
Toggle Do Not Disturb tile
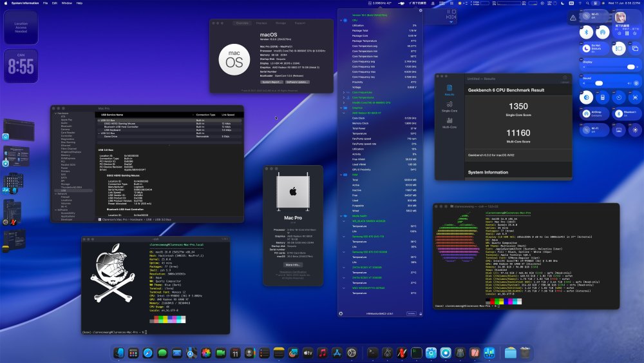pos(594,48)
